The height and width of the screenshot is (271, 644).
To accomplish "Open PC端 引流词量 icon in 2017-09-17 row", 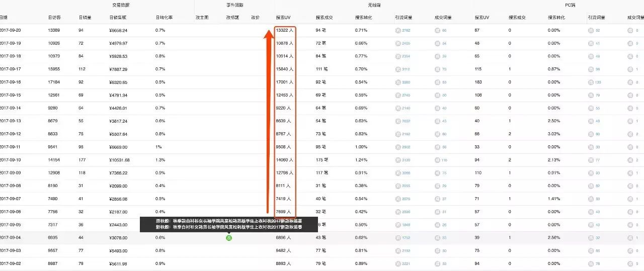I will (591, 69).
